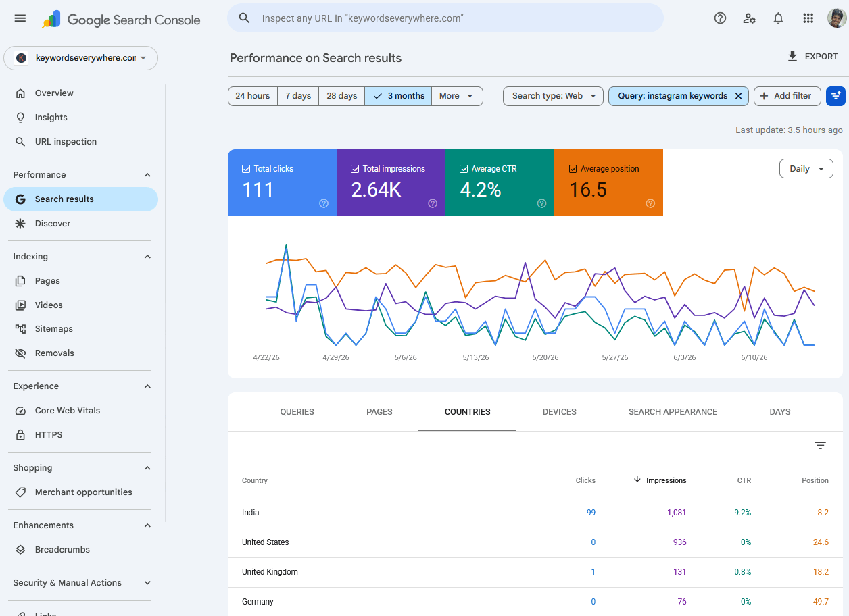Select the Countries tab
849x616 pixels.
467,412
